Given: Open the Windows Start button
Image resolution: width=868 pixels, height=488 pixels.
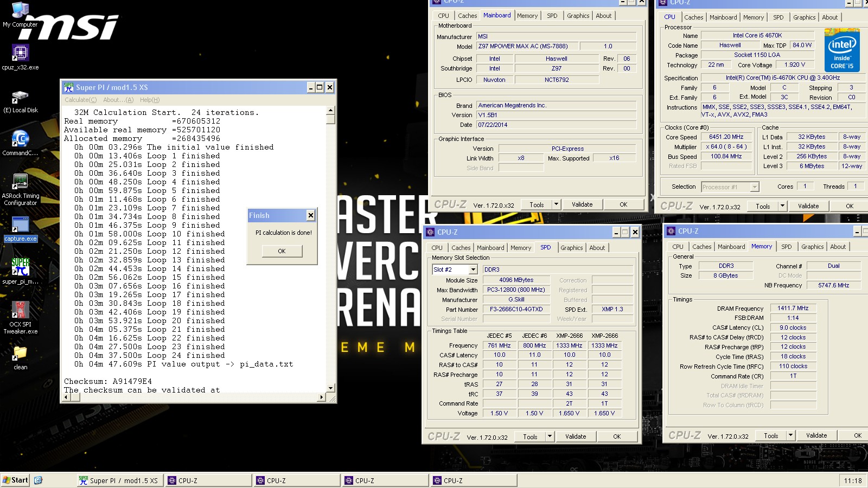Looking at the screenshot, I should [15, 480].
